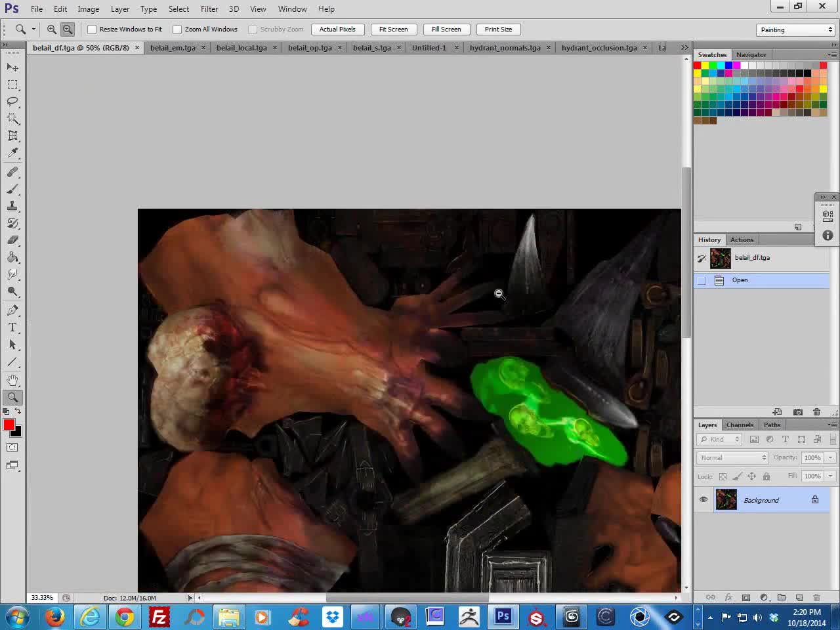This screenshot has height=630, width=840.
Task: Enable Resize Windows to Fit
Action: [92, 29]
